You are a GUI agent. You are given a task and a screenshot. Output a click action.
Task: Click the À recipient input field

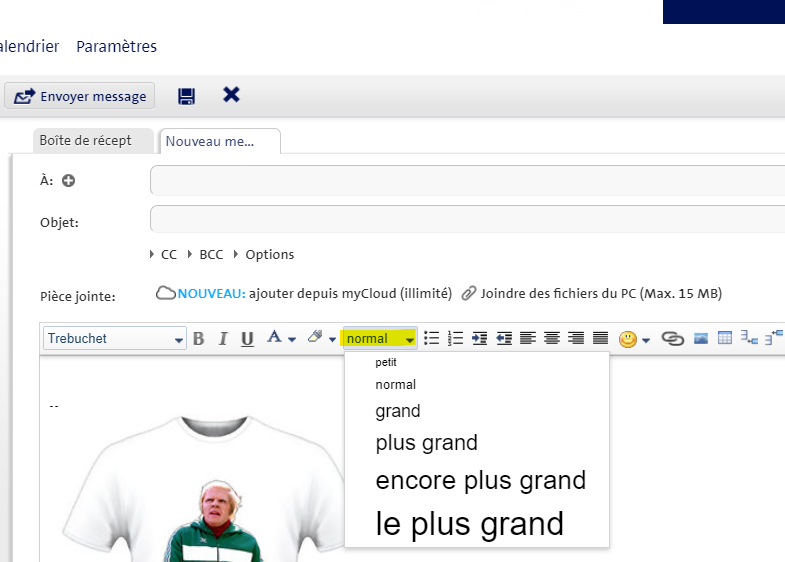click(468, 181)
